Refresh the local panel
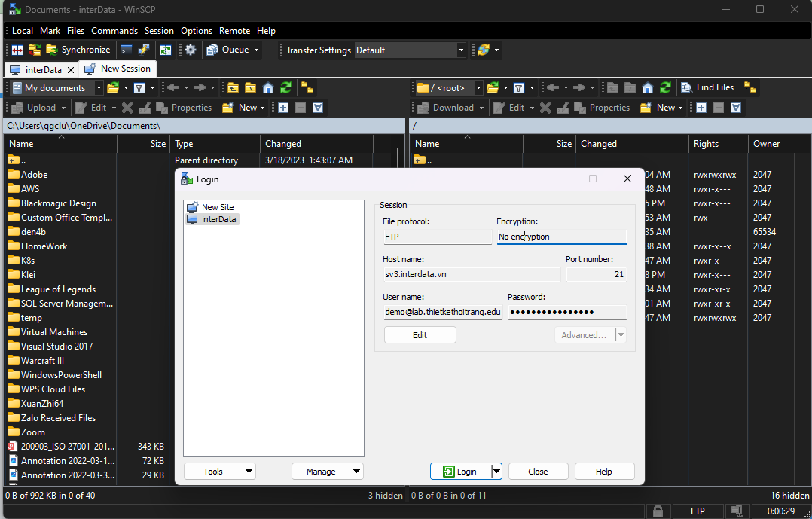The width and height of the screenshot is (812, 519). (286, 88)
